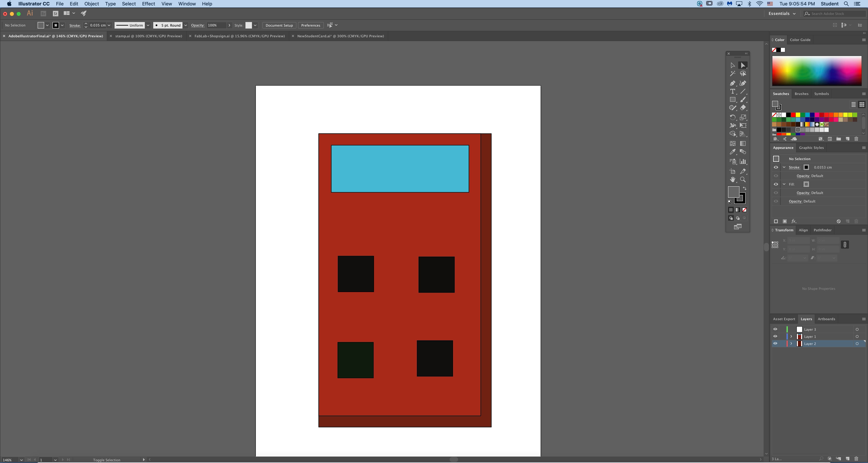The width and height of the screenshot is (868, 463).
Task: Pick the Line Segment tool
Action: (743, 92)
